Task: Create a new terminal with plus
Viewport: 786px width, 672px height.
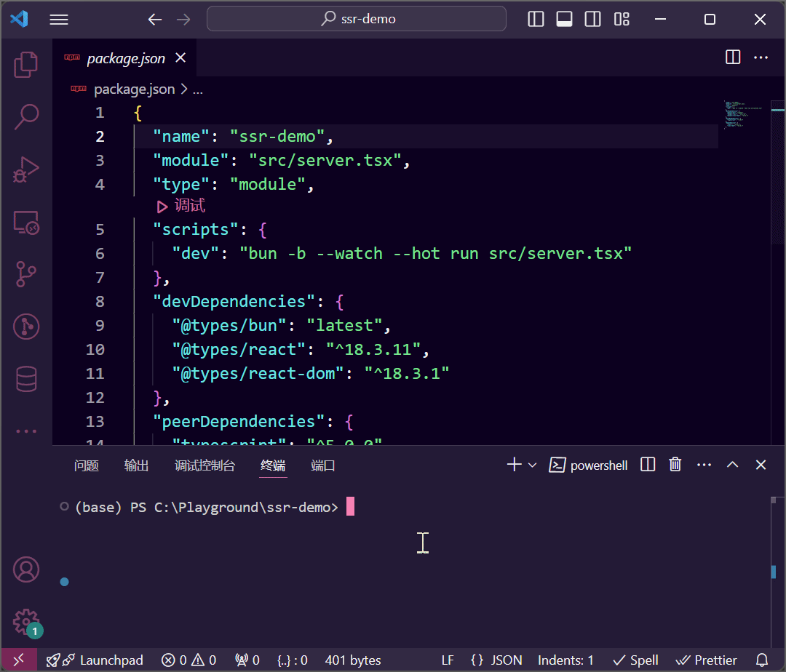Action: 514,465
